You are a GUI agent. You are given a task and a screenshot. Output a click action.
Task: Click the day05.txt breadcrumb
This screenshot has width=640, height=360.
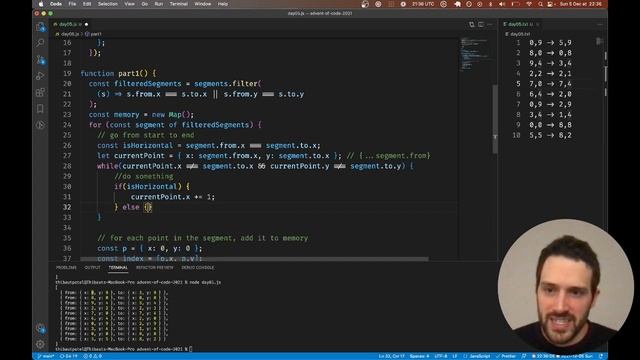518,34
